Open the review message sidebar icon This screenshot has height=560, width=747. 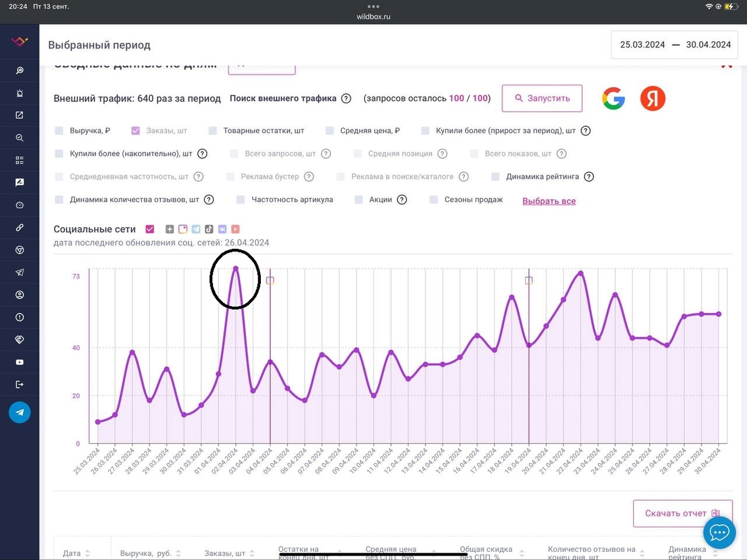point(19,182)
